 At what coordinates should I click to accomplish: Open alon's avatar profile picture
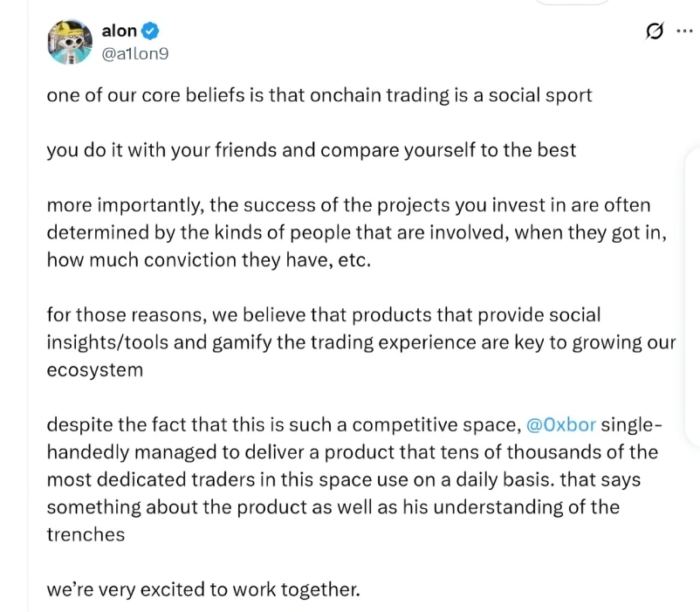click(x=70, y=41)
